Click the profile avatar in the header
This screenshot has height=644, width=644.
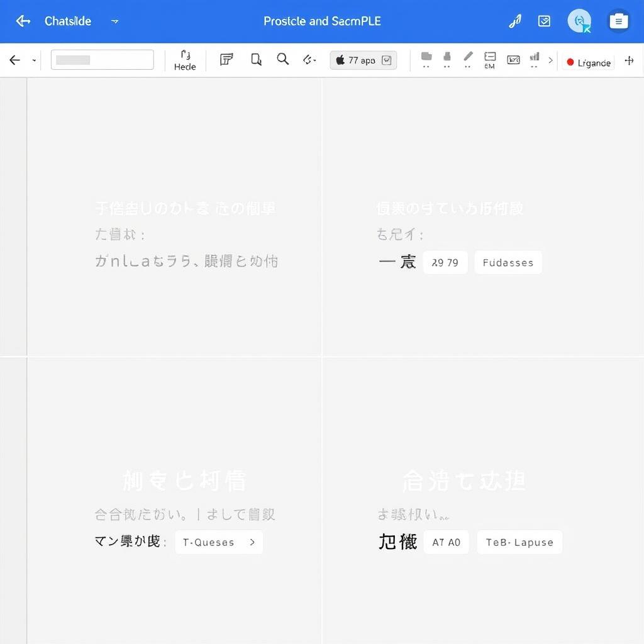(579, 21)
